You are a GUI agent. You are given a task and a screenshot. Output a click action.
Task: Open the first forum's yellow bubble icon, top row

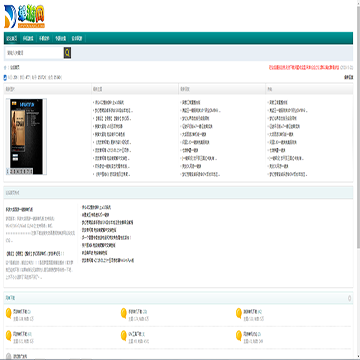tap(9, 313)
